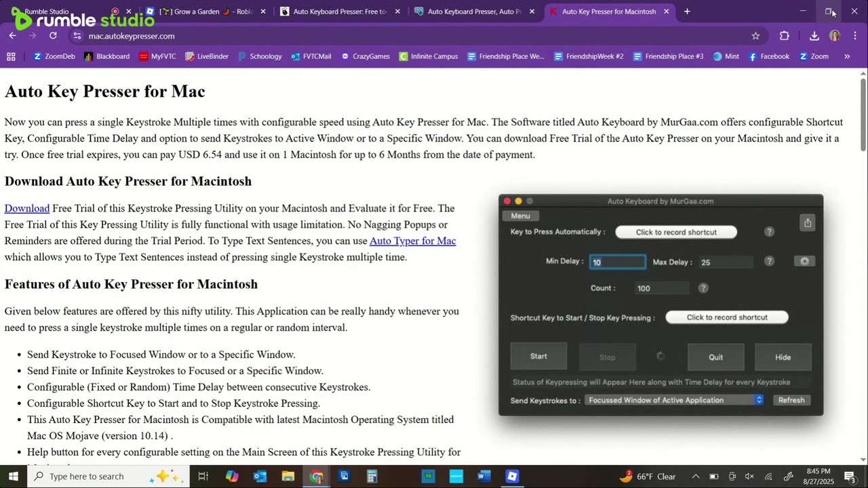Close the 'Auto Keyboard Presser: Free to' tab

coord(397,12)
